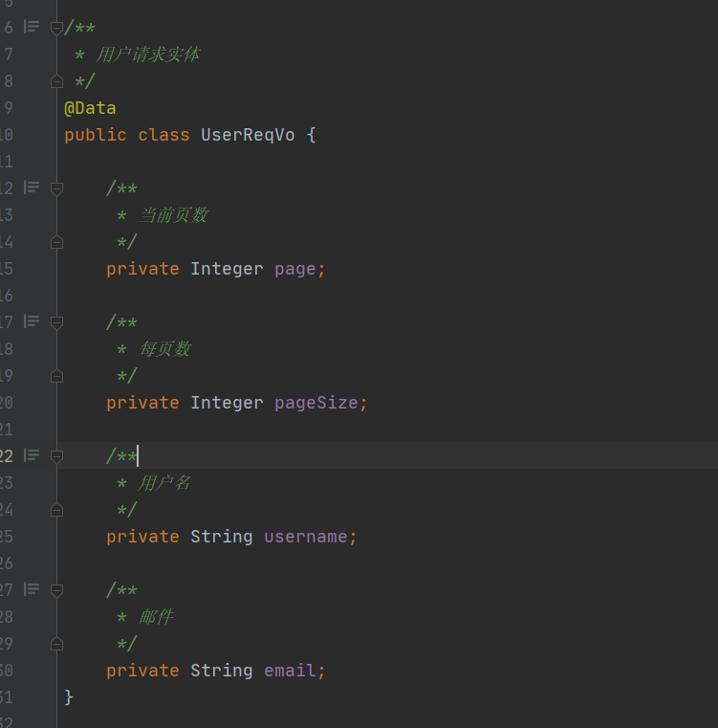The height and width of the screenshot is (728, 718).
Task: Click the opening brace after UserReqVo
Action: click(x=311, y=135)
